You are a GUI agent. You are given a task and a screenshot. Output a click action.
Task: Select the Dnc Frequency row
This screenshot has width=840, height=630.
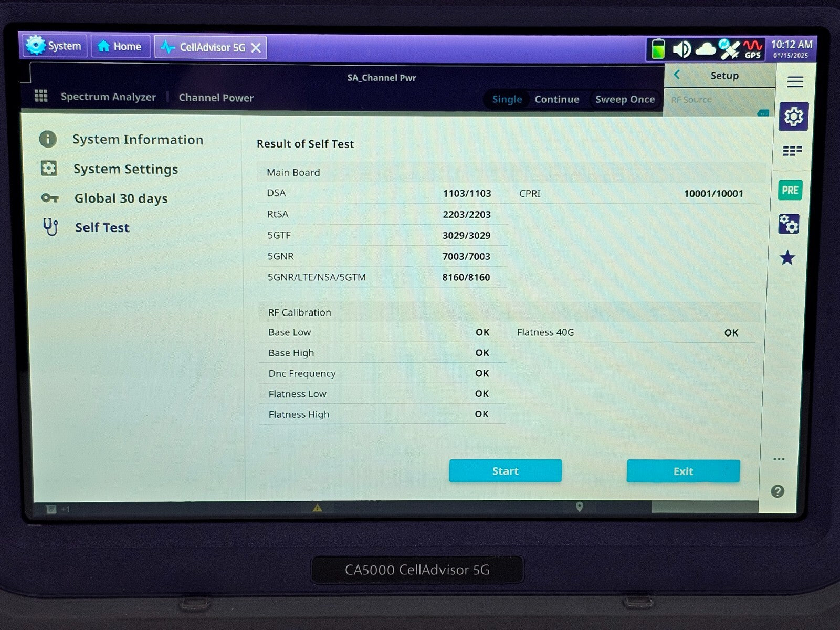coord(383,373)
